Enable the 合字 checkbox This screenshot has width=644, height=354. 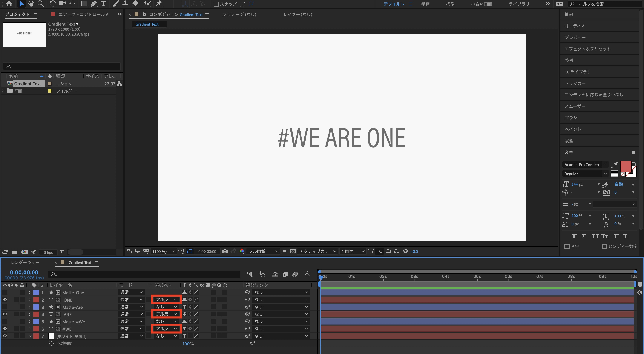tap(567, 246)
